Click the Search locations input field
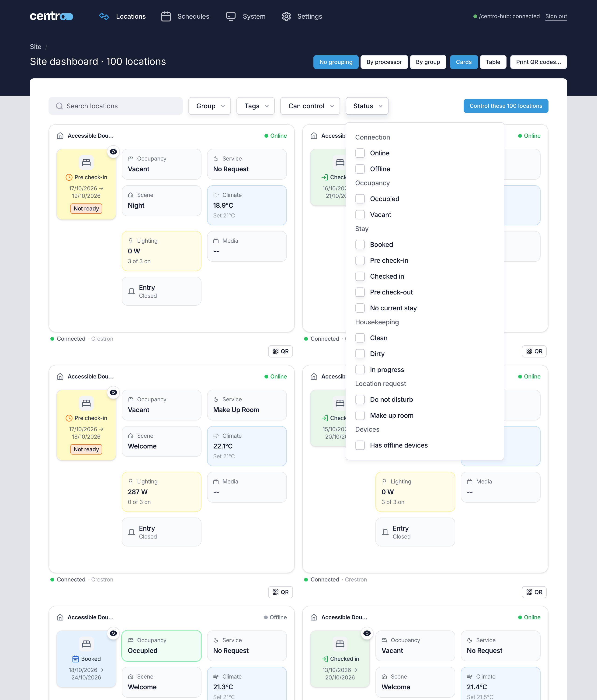The height and width of the screenshot is (700, 597). [x=116, y=106]
